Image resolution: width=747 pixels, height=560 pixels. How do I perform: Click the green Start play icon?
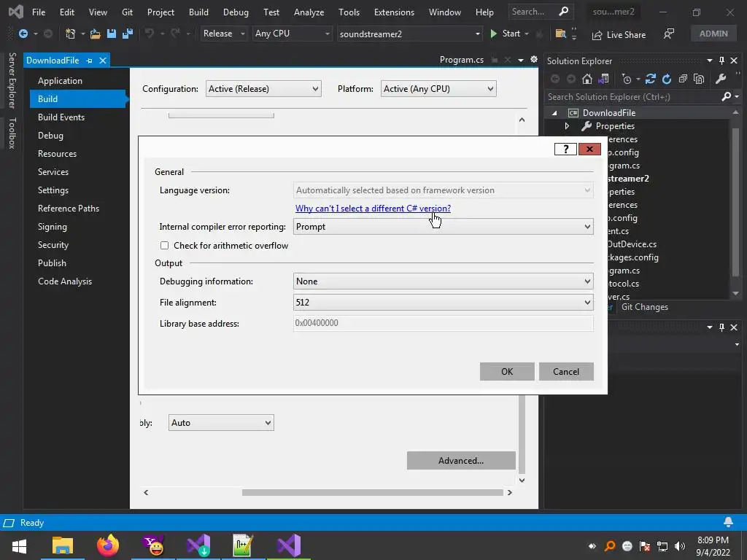pos(494,34)
